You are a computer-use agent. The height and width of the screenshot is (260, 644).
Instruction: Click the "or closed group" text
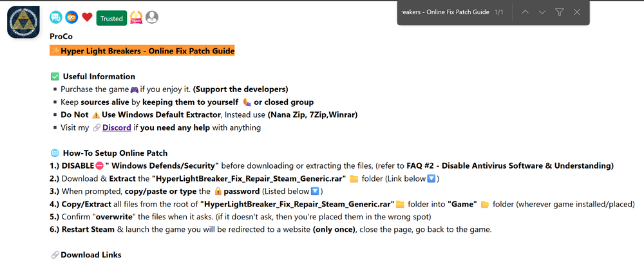click(284, 102)
